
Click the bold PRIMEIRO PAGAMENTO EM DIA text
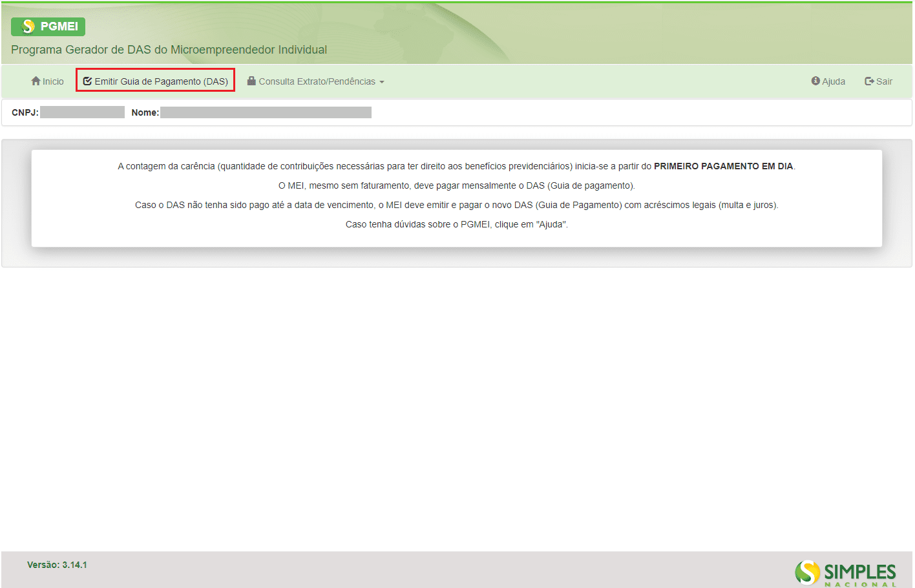point(723,166)
